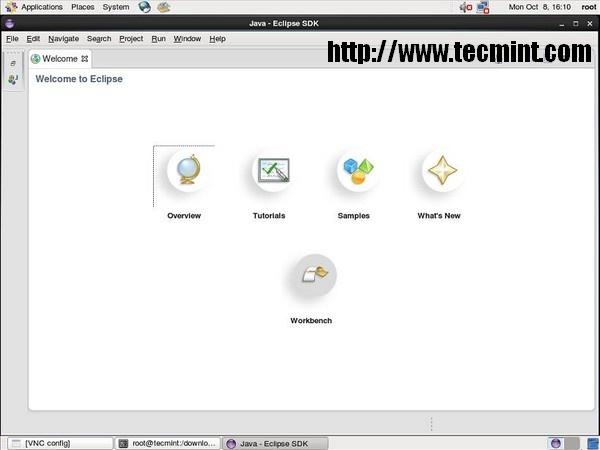This screenshot has height=450, width=600.
Task: Minimize the Eclipse SDK window
Action: click(562, 24)
